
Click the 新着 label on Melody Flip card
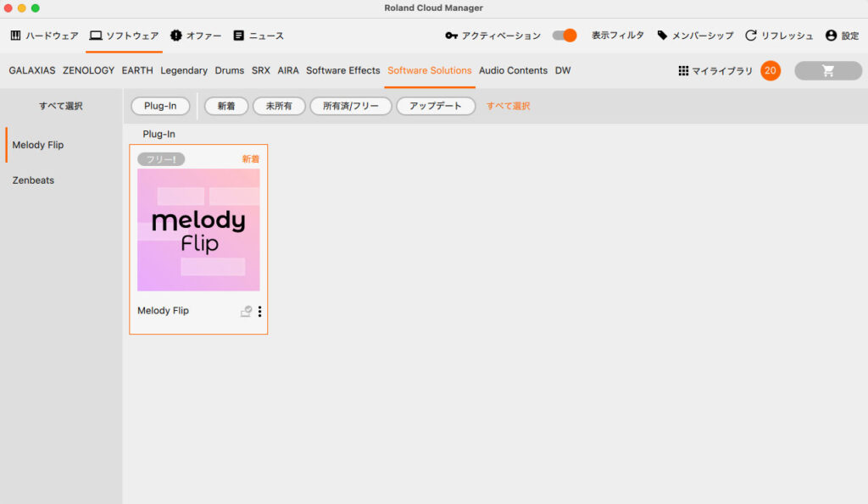251,159
